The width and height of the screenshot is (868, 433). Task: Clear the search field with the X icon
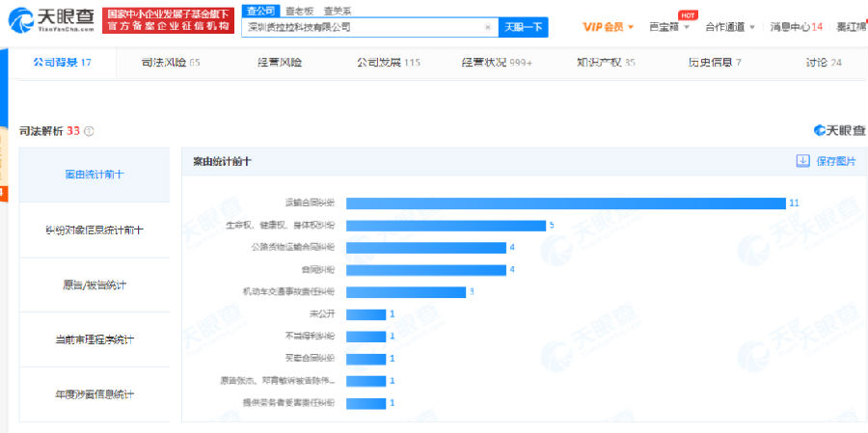[488, 27]
